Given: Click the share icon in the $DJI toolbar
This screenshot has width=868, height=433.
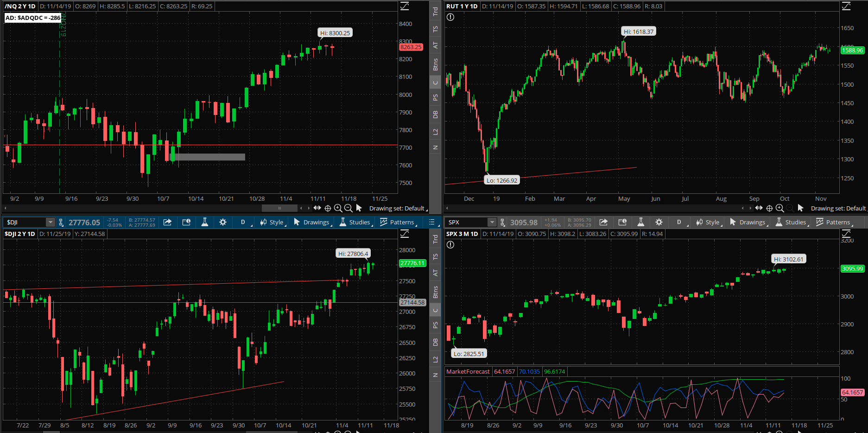Looking at the screenshot, I should point(168,222).
